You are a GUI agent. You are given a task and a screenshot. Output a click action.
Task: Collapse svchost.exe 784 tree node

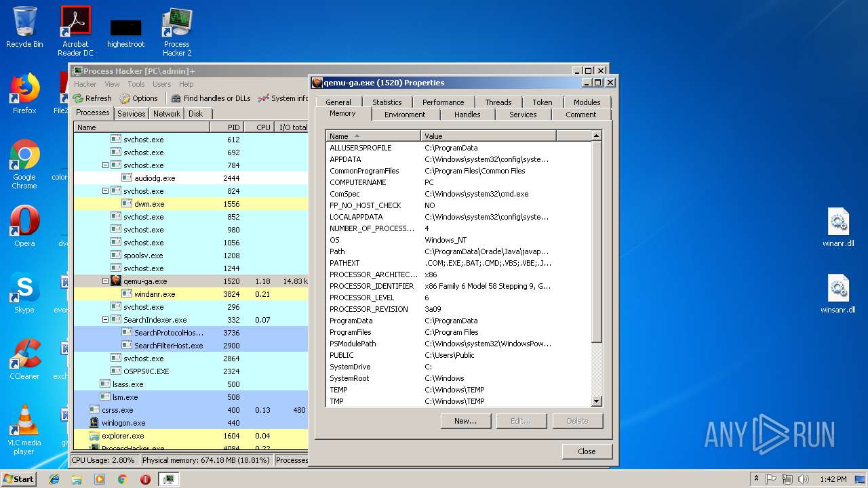pyautogui.click(x=105, y=165)
